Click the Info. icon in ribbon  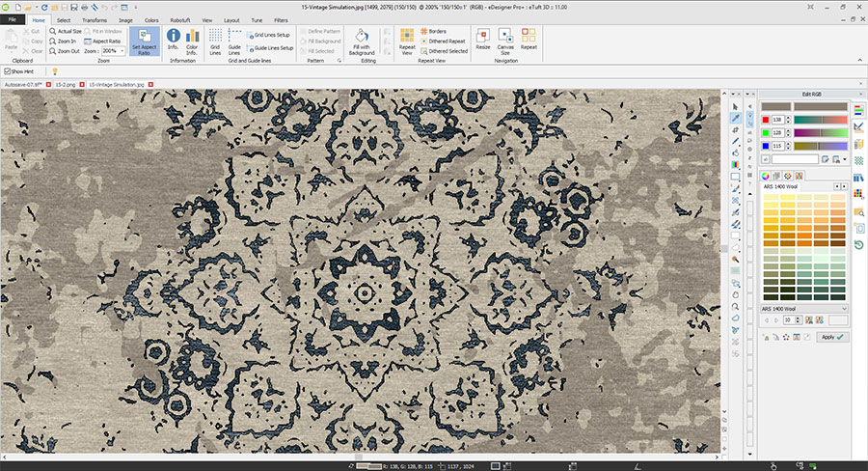point(174,40)
